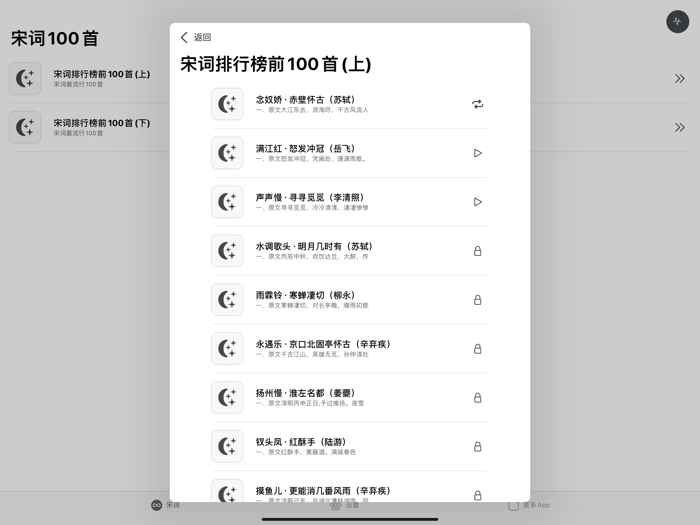
Task: Select title 水调歌头·明月几时有（苏轼）
Action: coord(314,246)
